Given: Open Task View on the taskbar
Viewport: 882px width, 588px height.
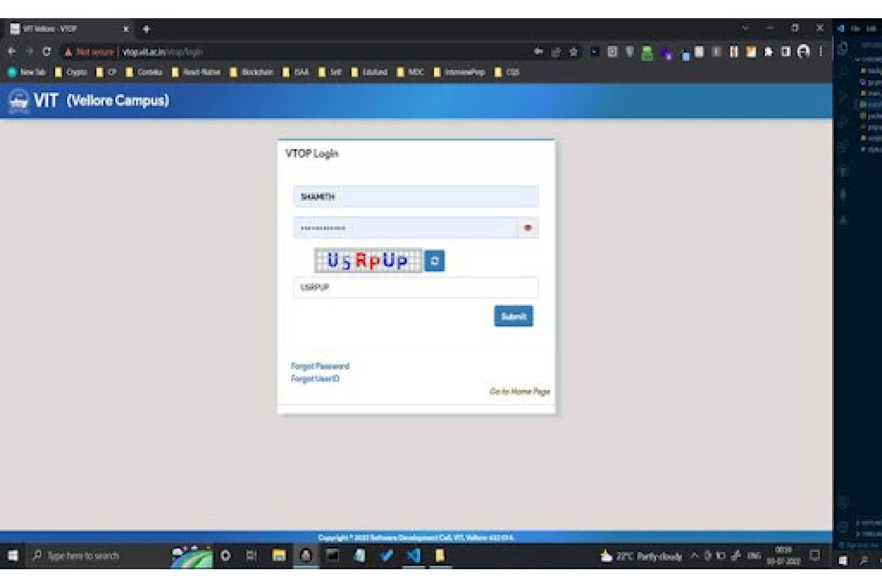Looking at the screenshot, I should click(252, 556).
